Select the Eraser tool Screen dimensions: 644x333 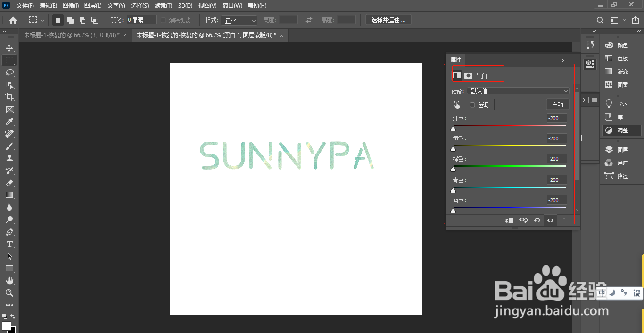pos(9,183)
